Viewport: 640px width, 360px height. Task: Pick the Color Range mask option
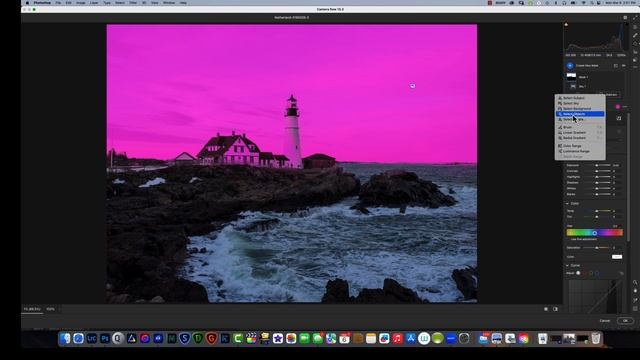[580, 146]
